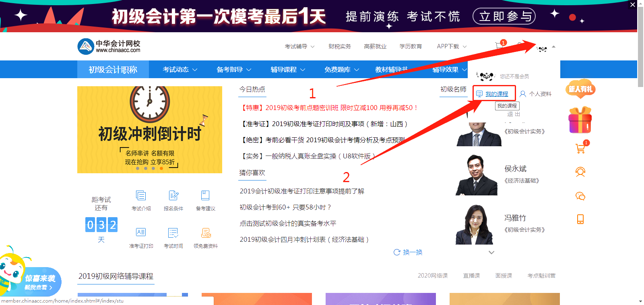Screen dimensions: 644x305
Task: Click the page vertical scrollbar
Action: [x=640, y=46]
